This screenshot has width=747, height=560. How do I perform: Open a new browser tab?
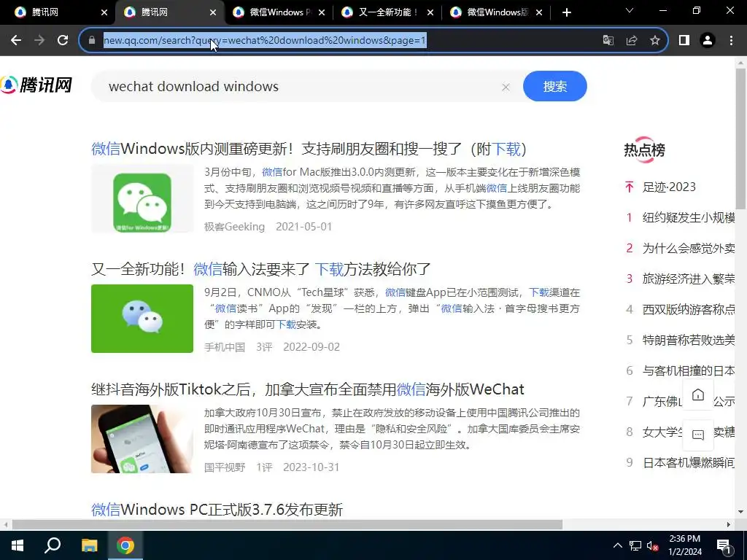(x=566, y=13)
